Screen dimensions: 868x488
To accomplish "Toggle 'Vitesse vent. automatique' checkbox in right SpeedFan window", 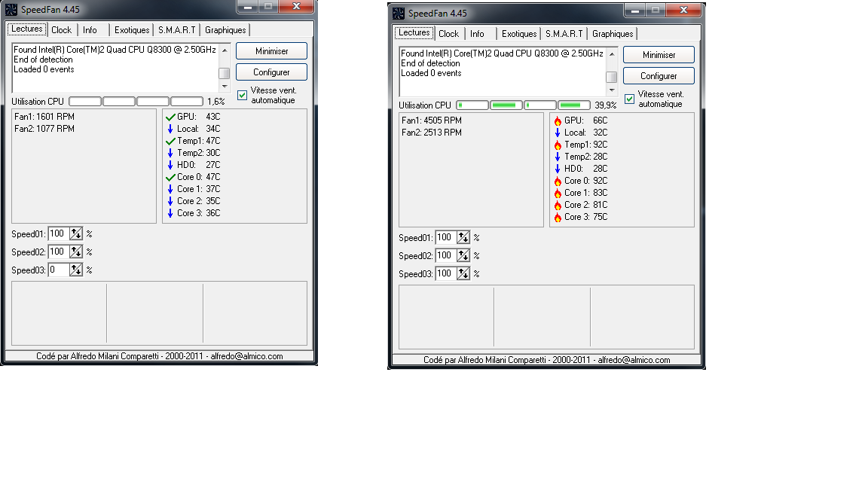I will click(x=629, y=99).
